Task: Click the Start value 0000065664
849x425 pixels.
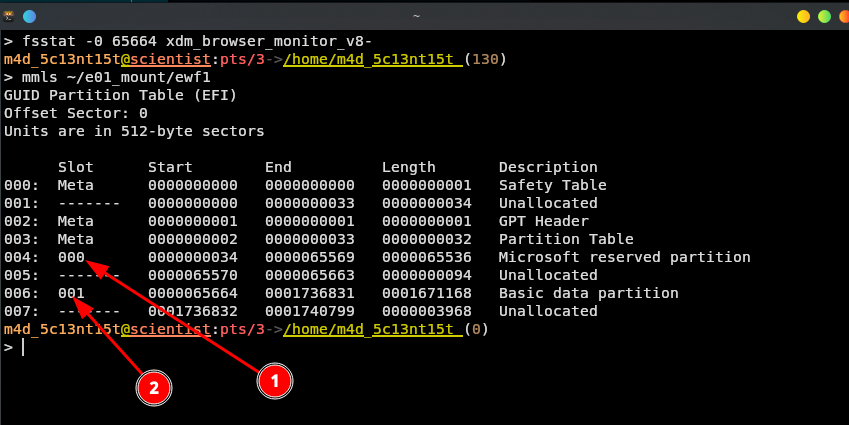Action: pos(192,293)
